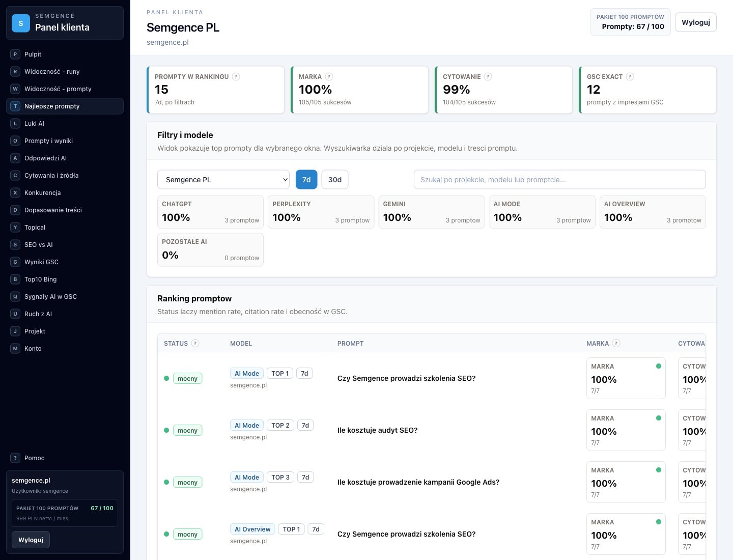Select the AI Overview model filter card
This screenshot has height=560, width=733.
pos(653,212)
